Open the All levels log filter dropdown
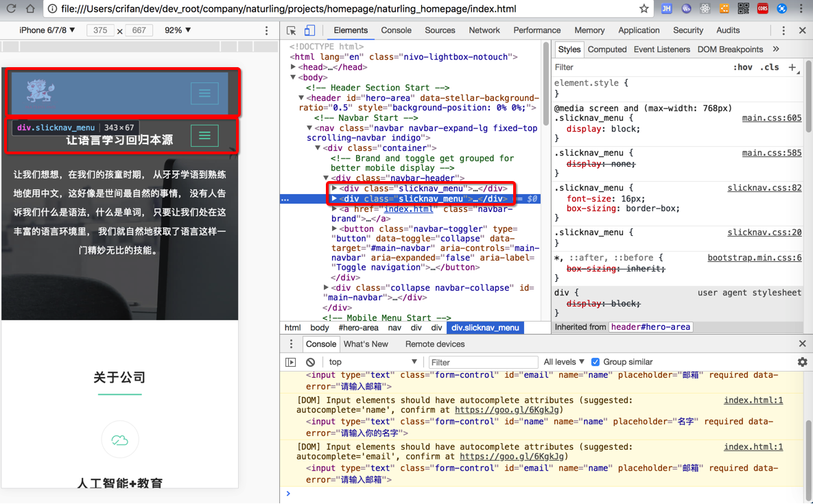This screenshot has height=504, width=813. 563,362
